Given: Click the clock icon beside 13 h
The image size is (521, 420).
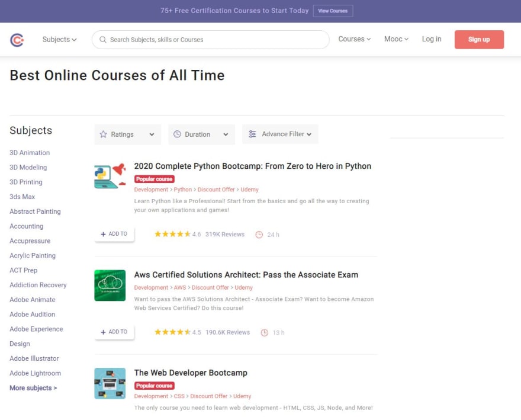Looking at the screenshot, I should click(265, 332).
